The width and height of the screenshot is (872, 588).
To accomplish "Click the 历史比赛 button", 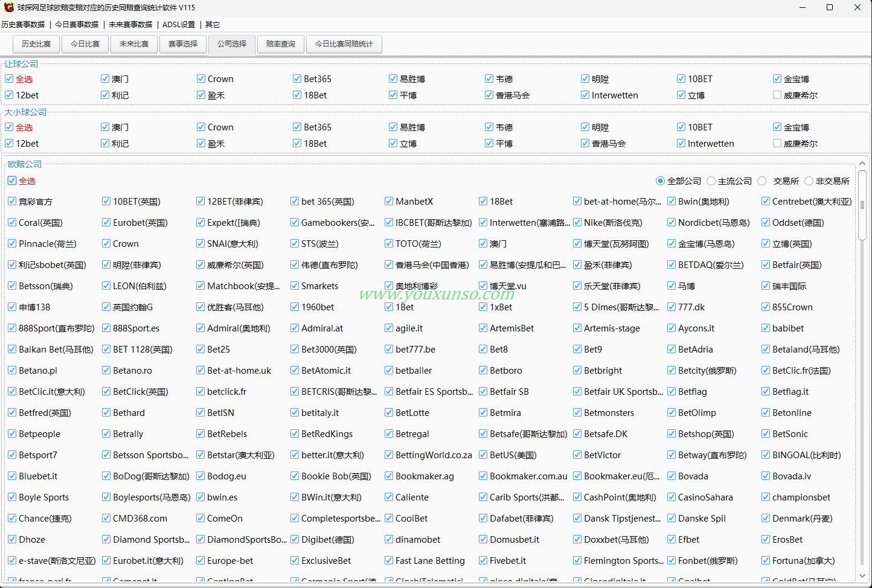I will click(36, 44).
